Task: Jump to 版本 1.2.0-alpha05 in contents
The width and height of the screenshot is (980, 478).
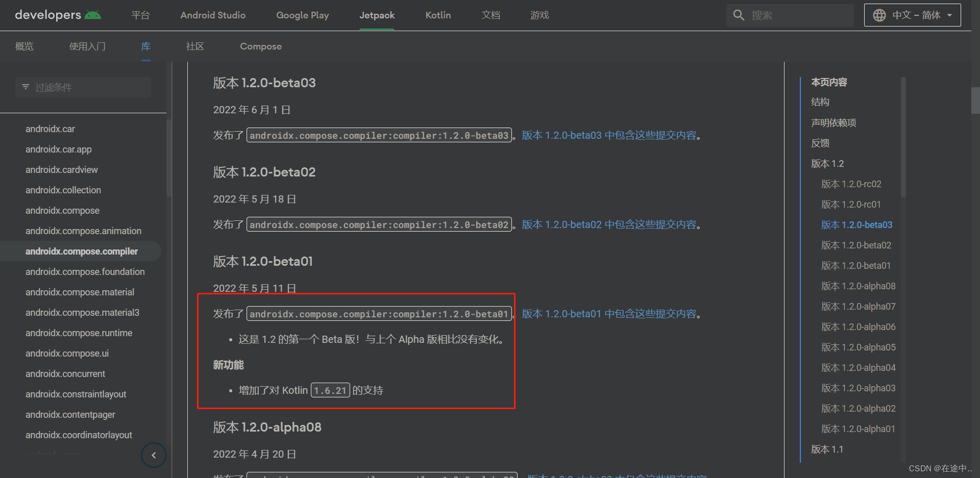Action: click(859, 347)
